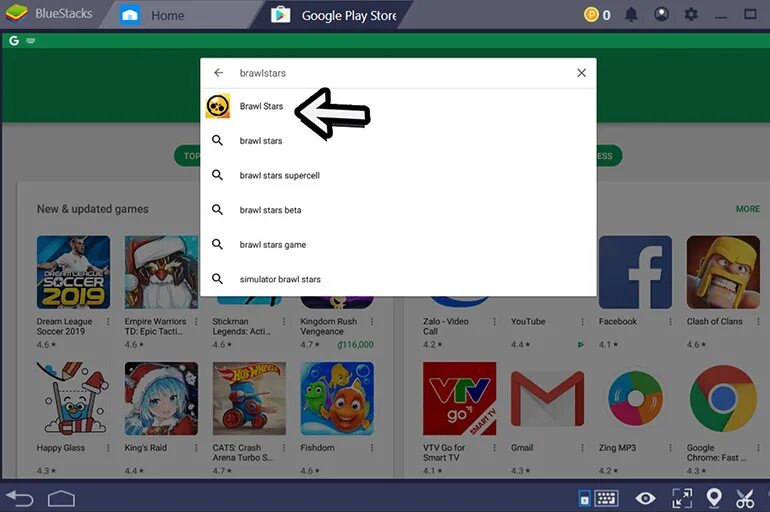Open BlueStacks account profile icon
770x512 pixels.
[x=661, y=14]
